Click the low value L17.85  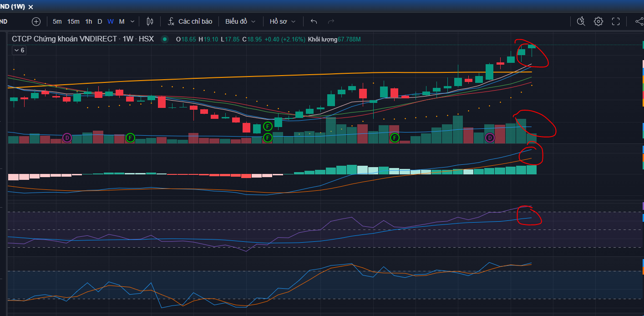[230, 40]
